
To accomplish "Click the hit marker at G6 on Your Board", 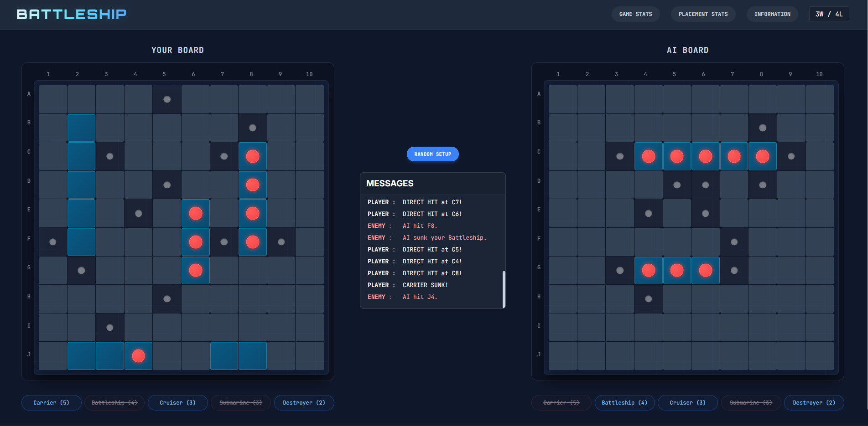I will click(195, 271).
